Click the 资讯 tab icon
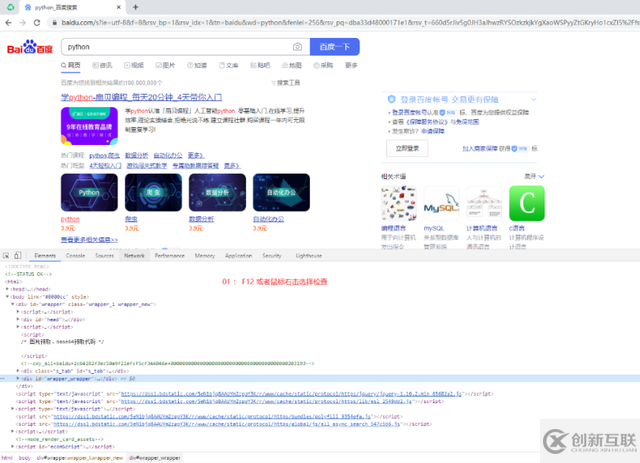The image size is (640, 463). pyautogui.click(x=95, y=65)
